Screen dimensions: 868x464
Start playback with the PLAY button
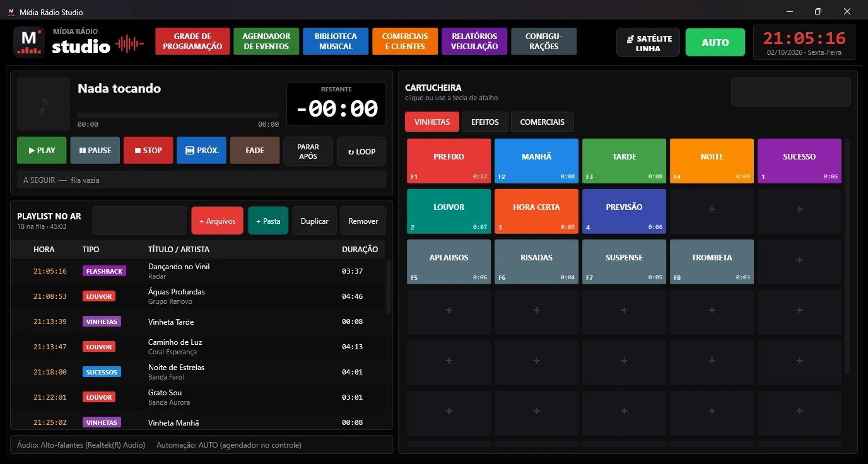(x=42, y=151)
